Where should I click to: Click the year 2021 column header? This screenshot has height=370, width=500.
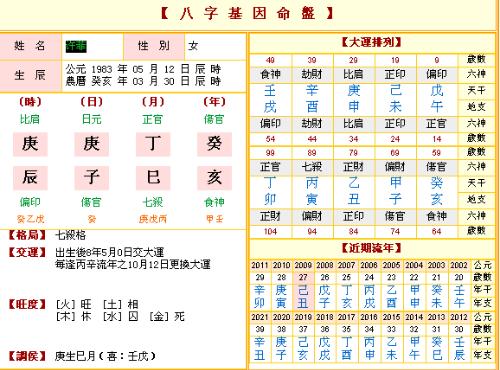(260, 317)
